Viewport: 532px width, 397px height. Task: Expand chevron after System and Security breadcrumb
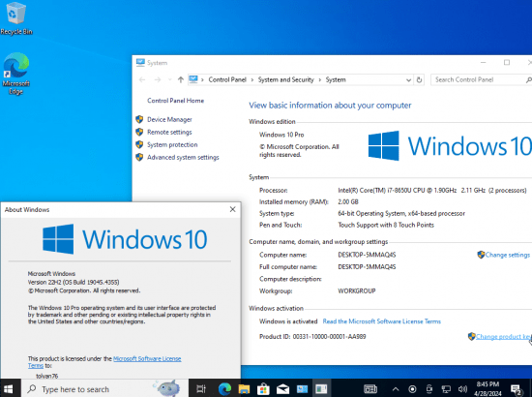(319, 79)
